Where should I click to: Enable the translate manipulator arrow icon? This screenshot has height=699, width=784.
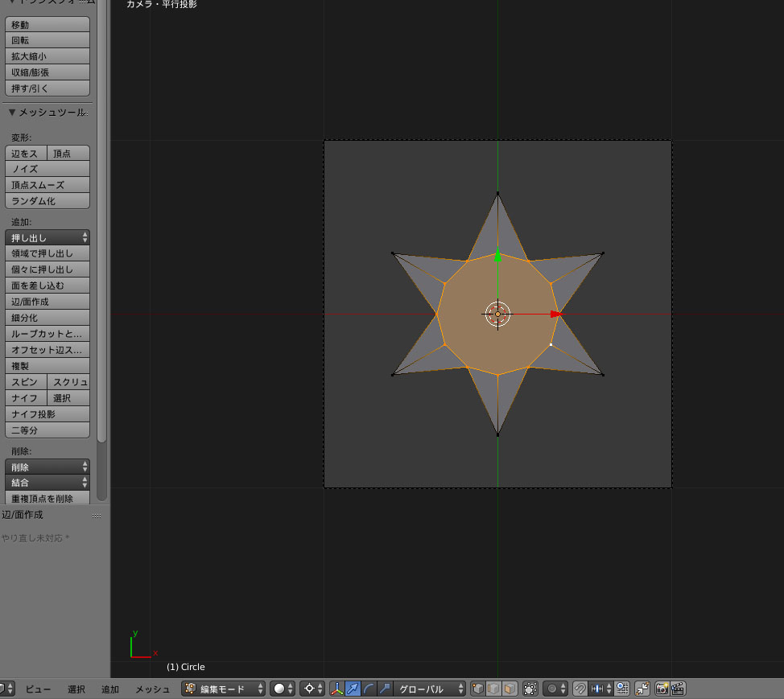coord(353,689)
